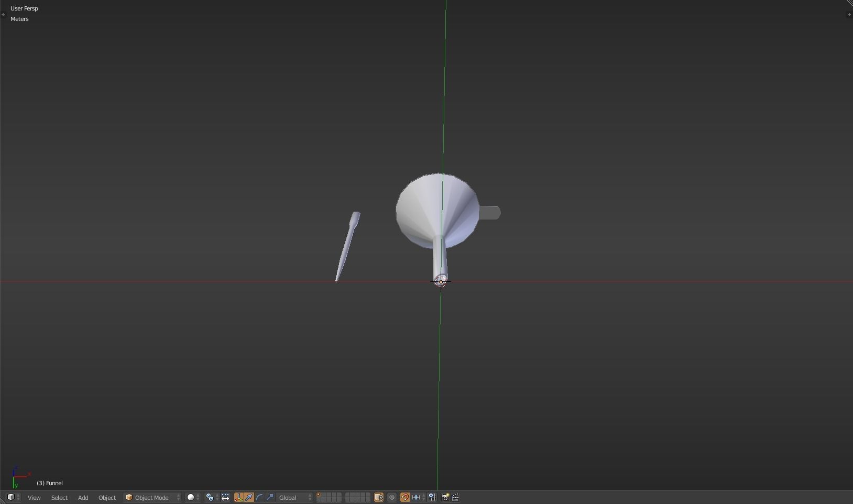Open the View menu
This screenshot has width=853, height=504.
tap(34, 497)
